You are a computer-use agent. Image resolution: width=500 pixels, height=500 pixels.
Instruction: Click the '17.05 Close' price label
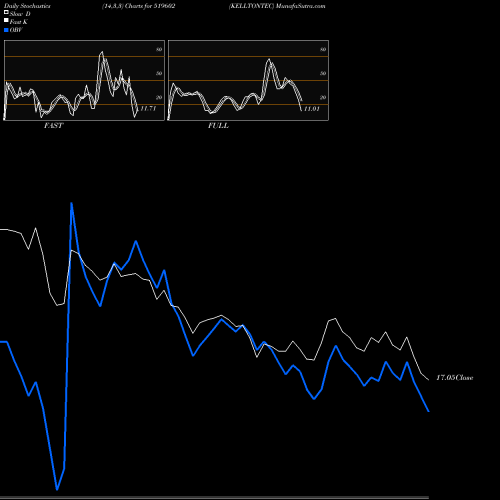(x=455, y=378)
